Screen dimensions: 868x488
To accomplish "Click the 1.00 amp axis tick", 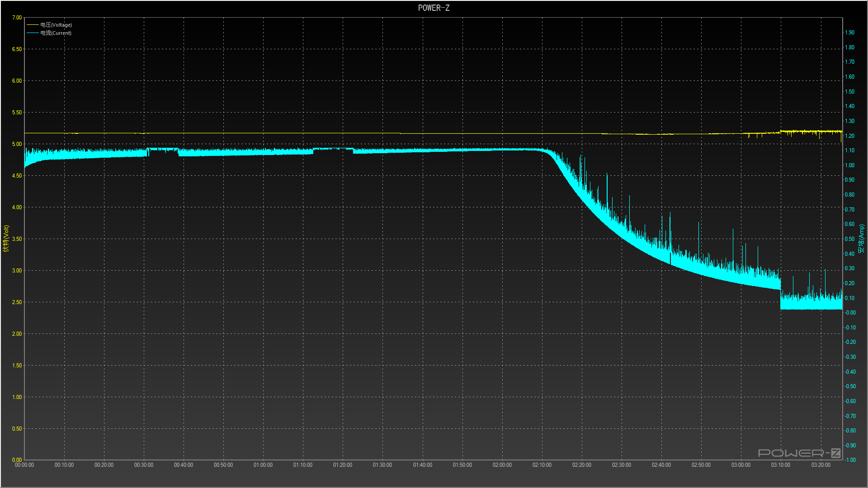I will [x=850, y=165].
